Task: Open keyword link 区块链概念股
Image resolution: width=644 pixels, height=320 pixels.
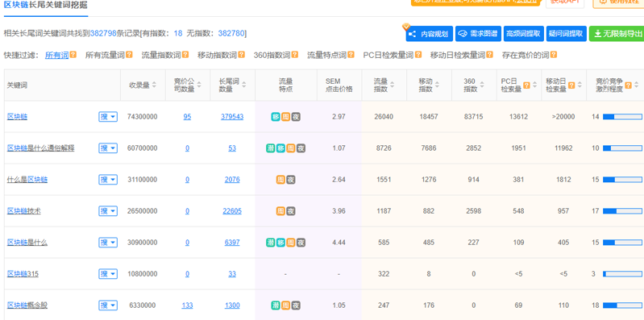Action: click(27, 305)
